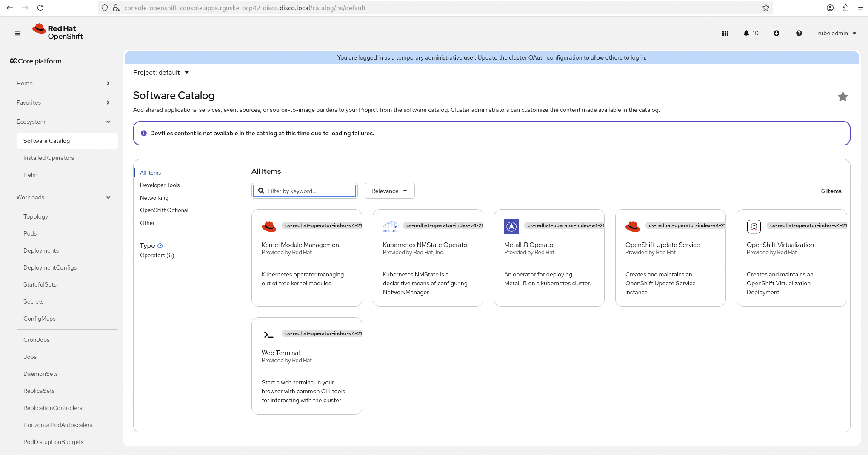Viewport: 868px width, 455px height.
Task: Open the Deployments list
Action: [41, 250]
